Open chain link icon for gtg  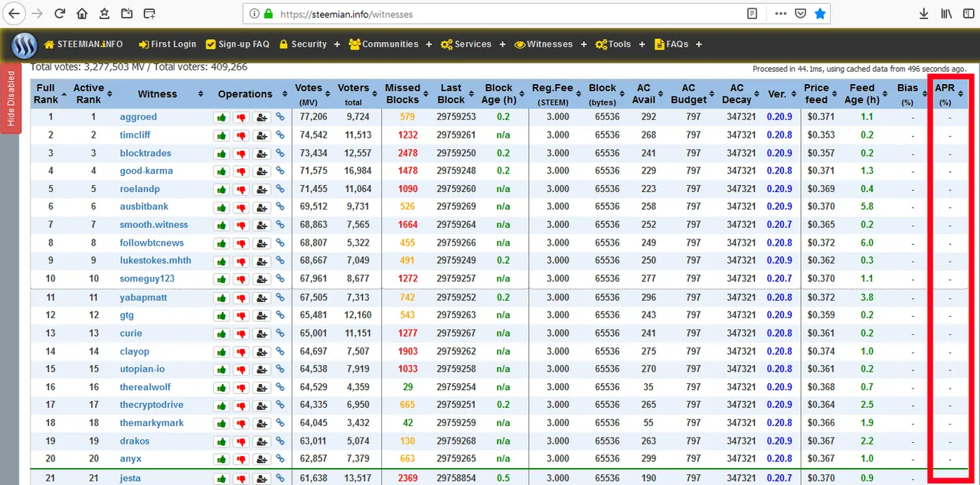click(280, 315)
